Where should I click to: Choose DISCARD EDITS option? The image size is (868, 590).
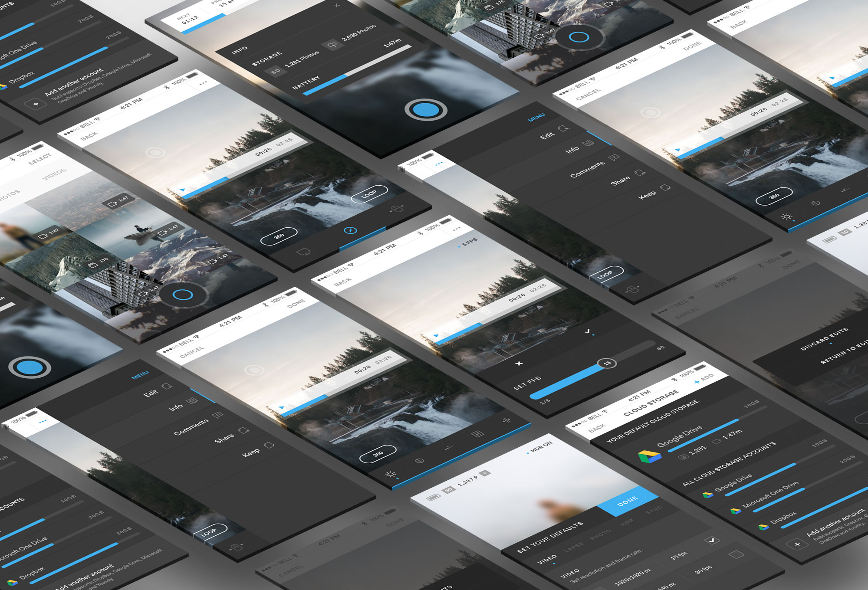point(824,339)
